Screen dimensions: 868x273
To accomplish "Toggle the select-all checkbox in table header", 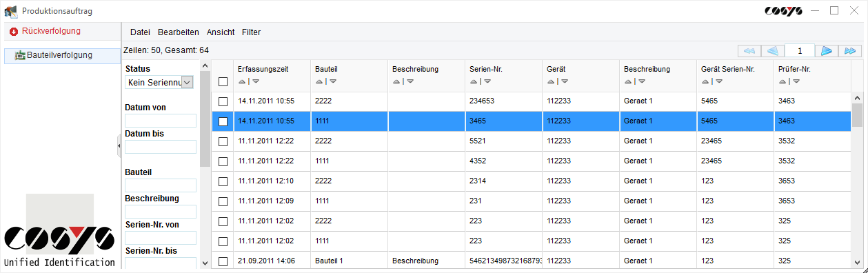I will 223,81.
